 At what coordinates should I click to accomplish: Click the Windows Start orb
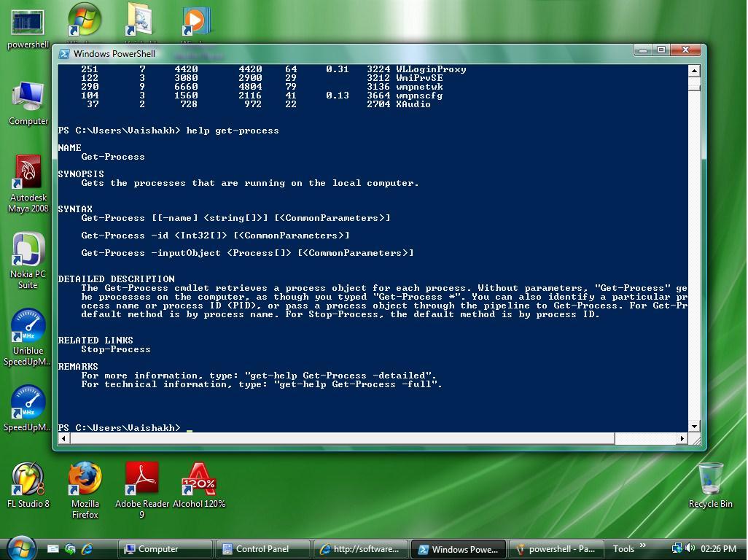[20, 547]
